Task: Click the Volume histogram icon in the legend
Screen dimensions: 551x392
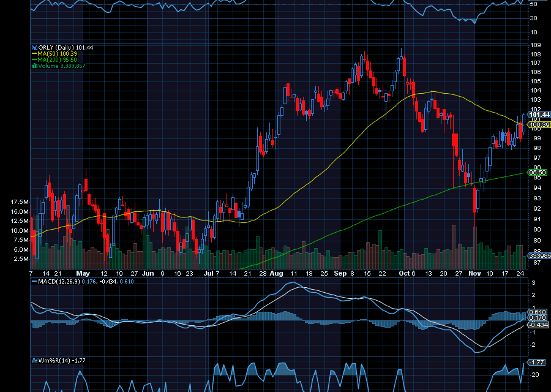Action: pyautogui.click(x=35, y=66)
